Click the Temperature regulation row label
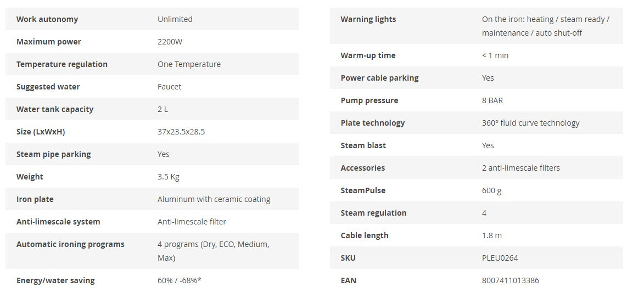 [x=62, y=64]
